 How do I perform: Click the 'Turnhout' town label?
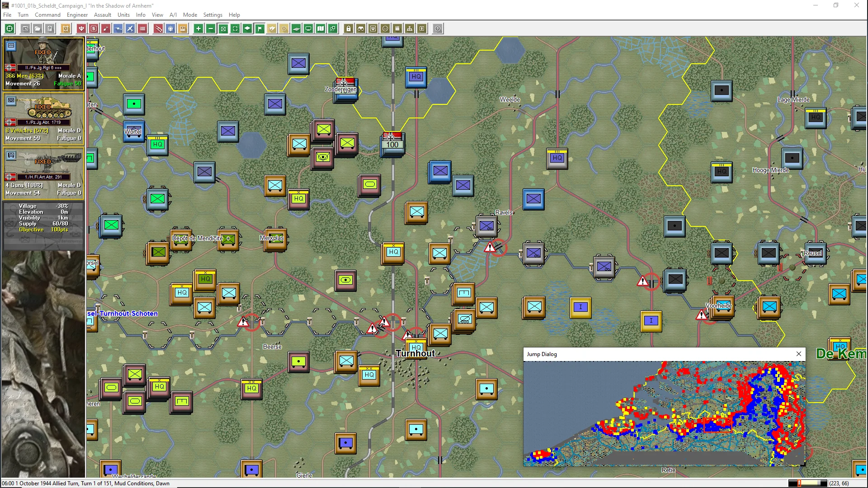415,353
